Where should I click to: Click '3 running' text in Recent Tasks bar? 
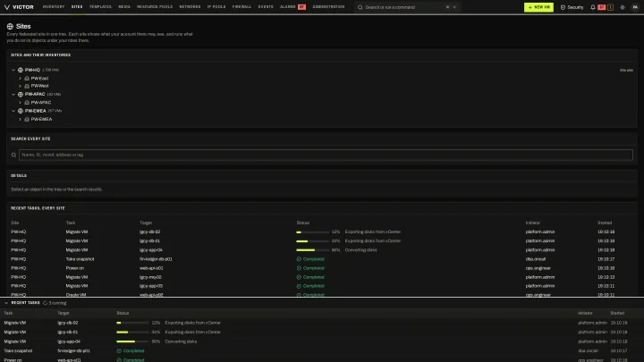pyautogui.click(x=57, y=303)
